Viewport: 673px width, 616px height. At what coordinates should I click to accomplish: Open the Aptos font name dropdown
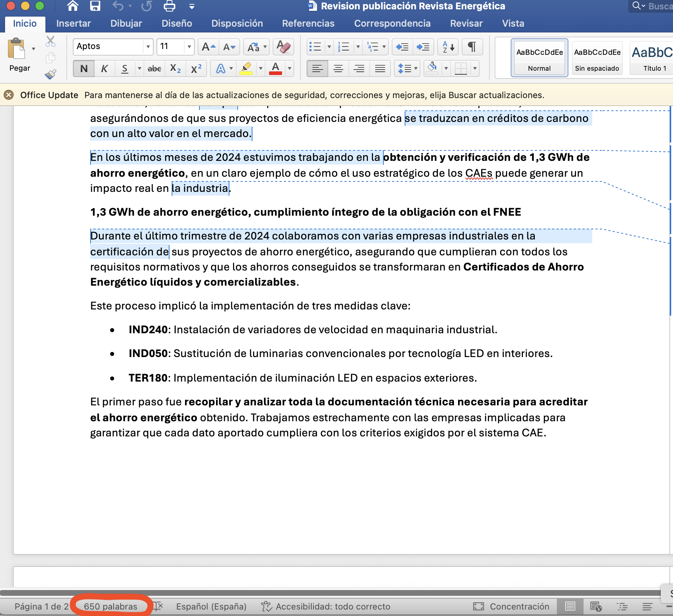pyautogui.click(x=148, y=47)
